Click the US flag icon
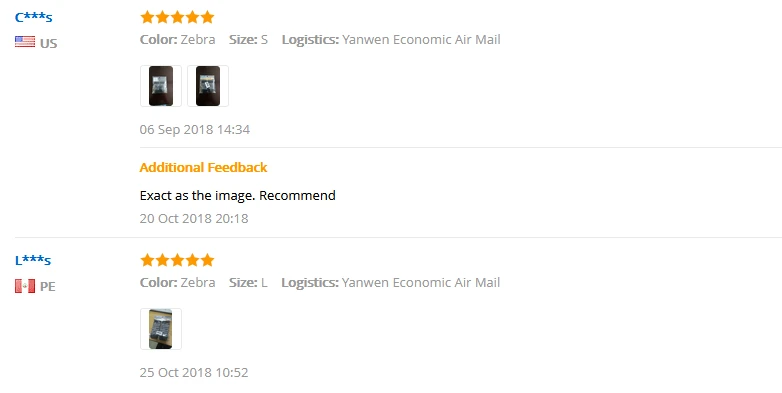This screenshot has height=393, width=782. coord(25,42)
